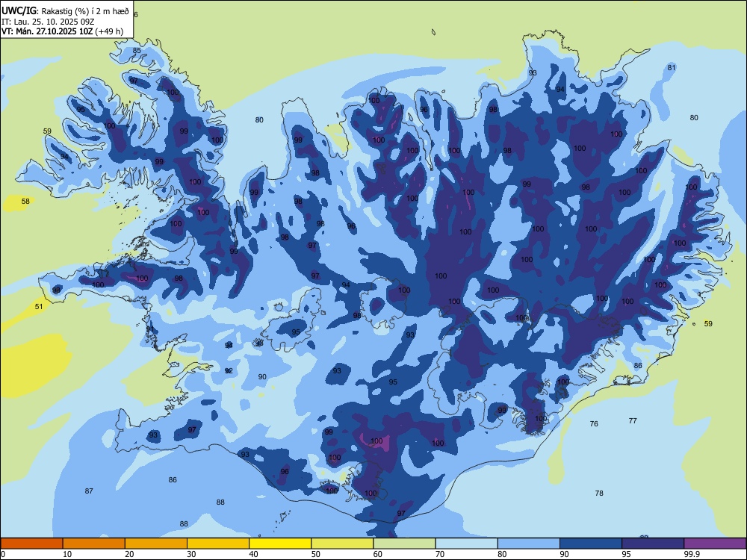Click the title text 'UWC/IG: Rakastig (%) í 2 m hæð'
The height and width of the screenshot is (560, 747).
(65, 11)
